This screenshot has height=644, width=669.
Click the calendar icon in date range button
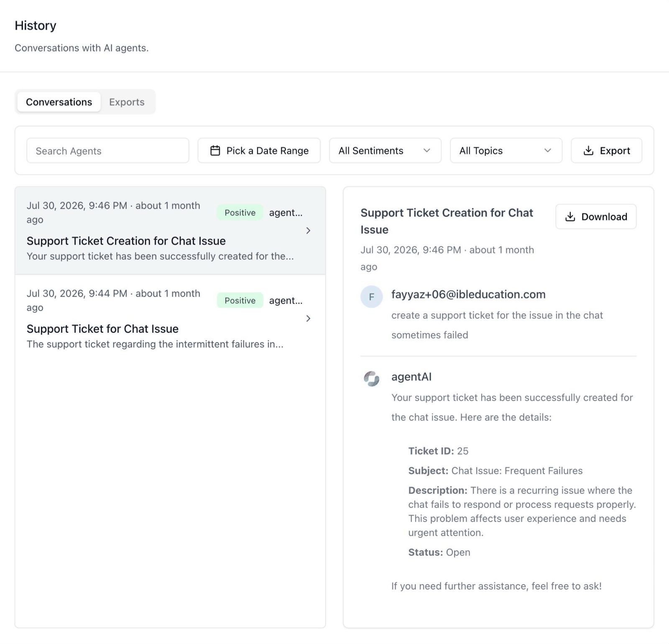click(x=215, y=151)
